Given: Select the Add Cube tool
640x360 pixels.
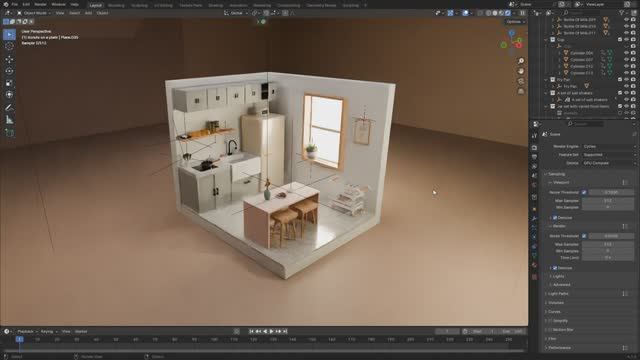Looking at the screenshot, I should [x=9, y=133].
